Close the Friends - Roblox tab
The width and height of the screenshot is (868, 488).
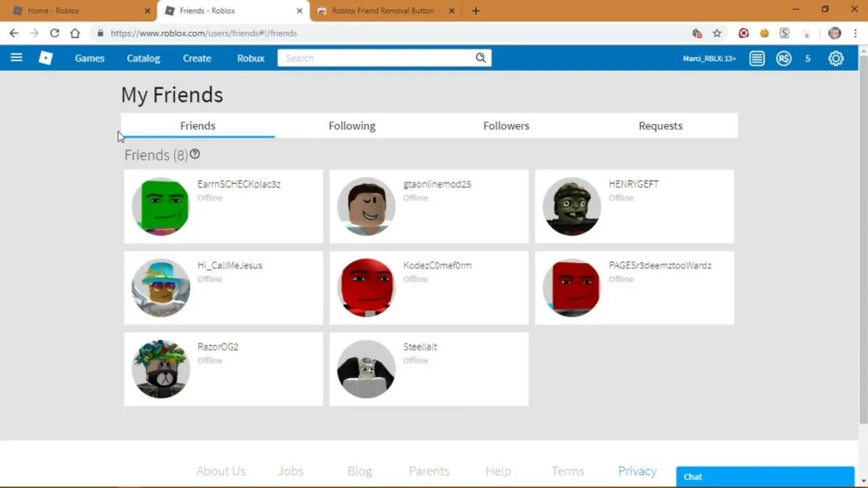point(299,11)
